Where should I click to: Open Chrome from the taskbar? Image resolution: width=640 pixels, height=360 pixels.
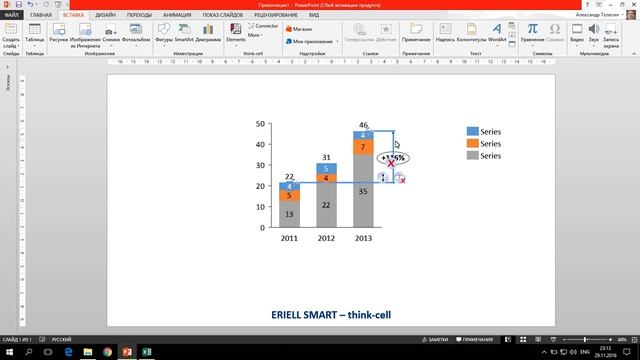click(x=107, y=352)
